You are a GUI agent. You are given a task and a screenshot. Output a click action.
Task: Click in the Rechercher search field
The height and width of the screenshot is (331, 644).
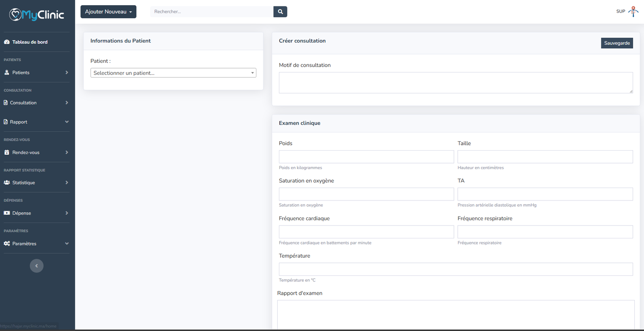click(212, 12)
